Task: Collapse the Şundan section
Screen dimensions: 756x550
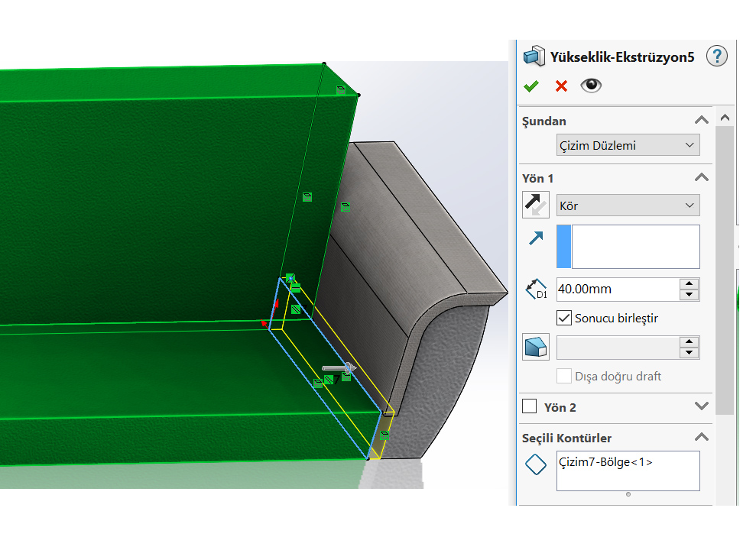Action: click(x=702, y=120)
